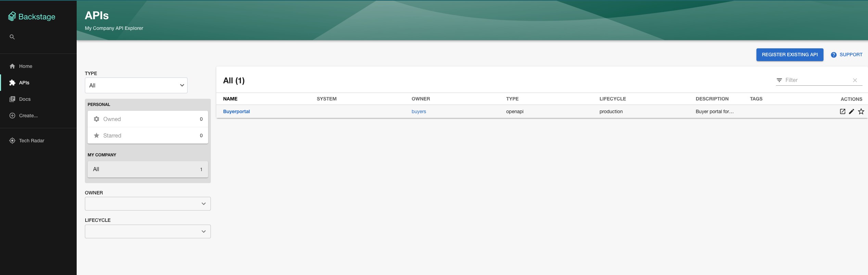The height and width of the screenshot is (275, 868).
Task: Edit Buyerporta with pencil icon
Action: (x=852, y=111)
